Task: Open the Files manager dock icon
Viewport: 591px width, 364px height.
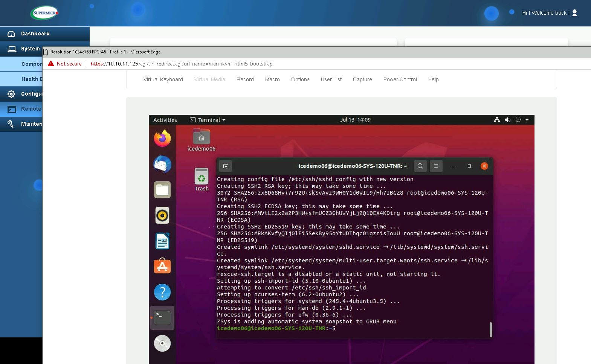Action: tap(162, 190)
